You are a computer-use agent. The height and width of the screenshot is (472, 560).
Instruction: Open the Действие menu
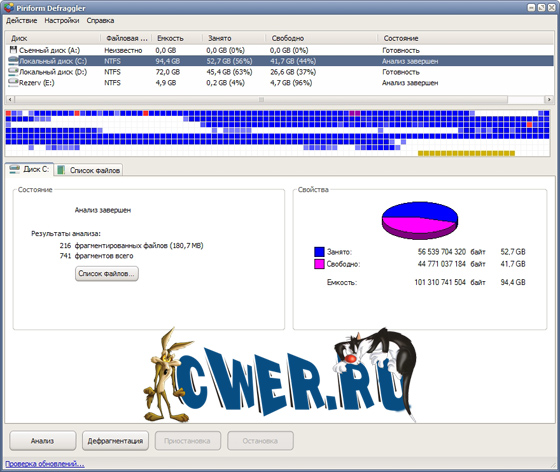[21, 20]
